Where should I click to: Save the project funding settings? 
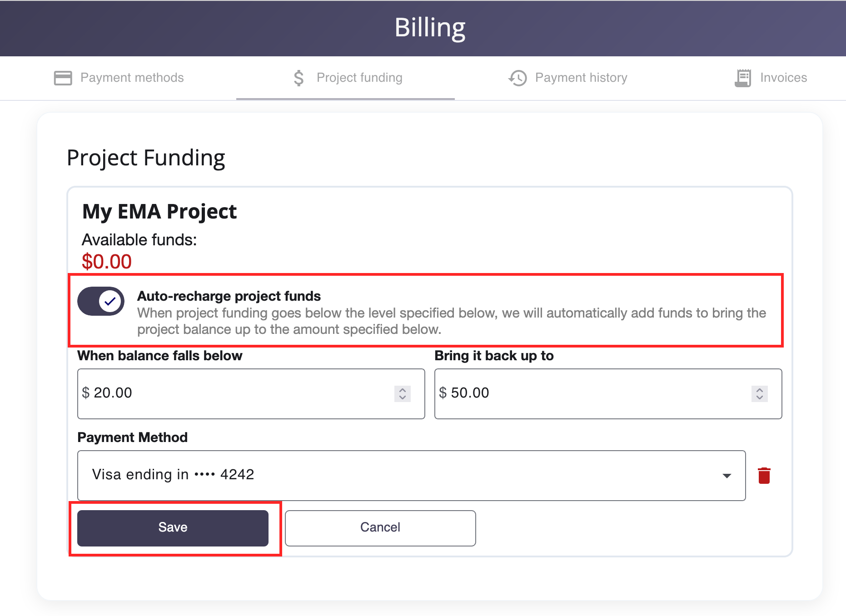point(173,528)
